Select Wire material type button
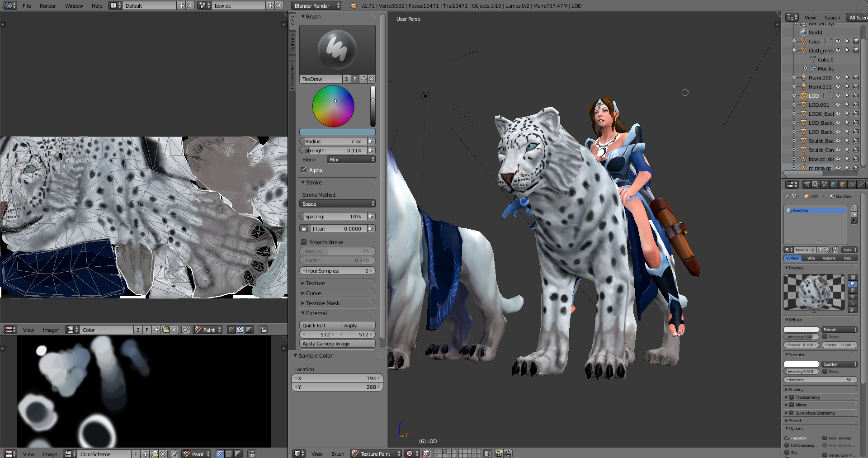 [811, 258]
